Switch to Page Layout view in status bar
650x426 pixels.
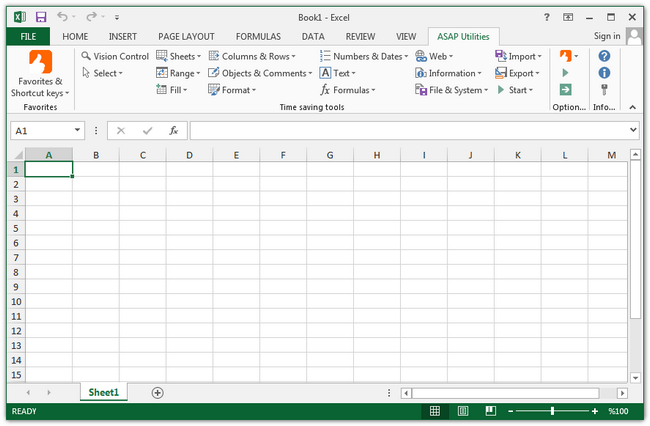point(462,411)
